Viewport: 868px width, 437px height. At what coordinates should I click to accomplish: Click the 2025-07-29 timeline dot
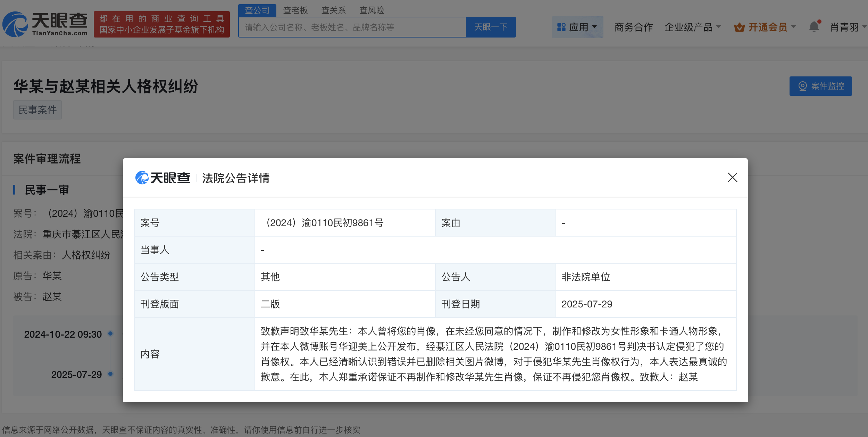click(x=110, y=374)
